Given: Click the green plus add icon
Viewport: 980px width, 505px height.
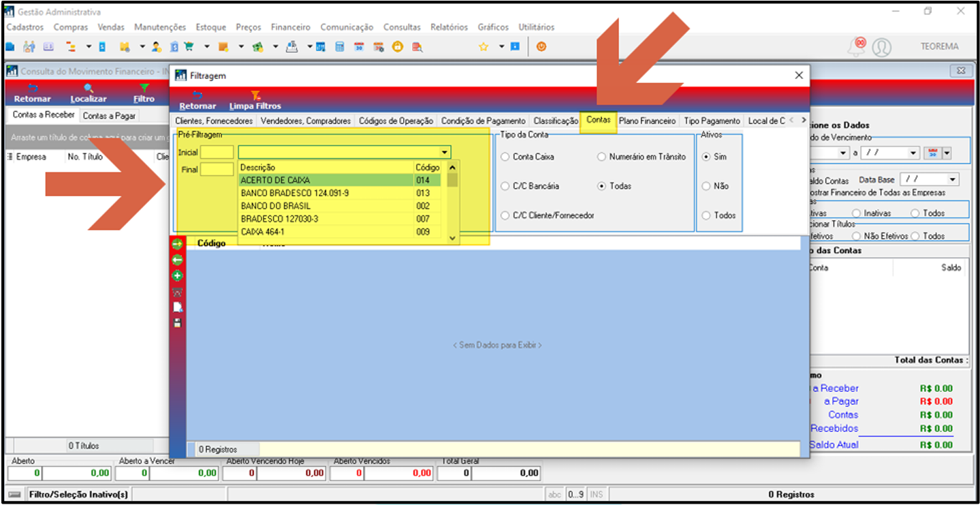Looking at the screenshot, I should (x=178, y=276).
